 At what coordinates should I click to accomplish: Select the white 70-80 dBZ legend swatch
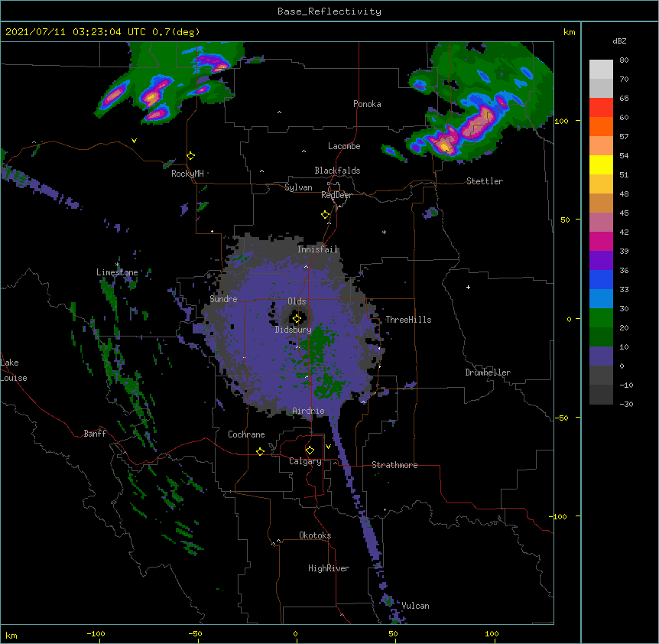click(601, 70)
